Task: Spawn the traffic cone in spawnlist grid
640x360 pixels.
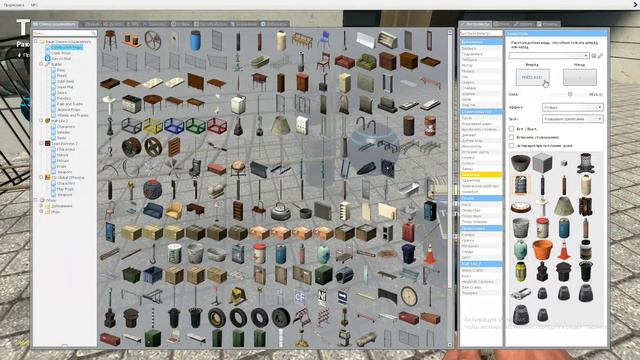Action: (x=430, y=253)
